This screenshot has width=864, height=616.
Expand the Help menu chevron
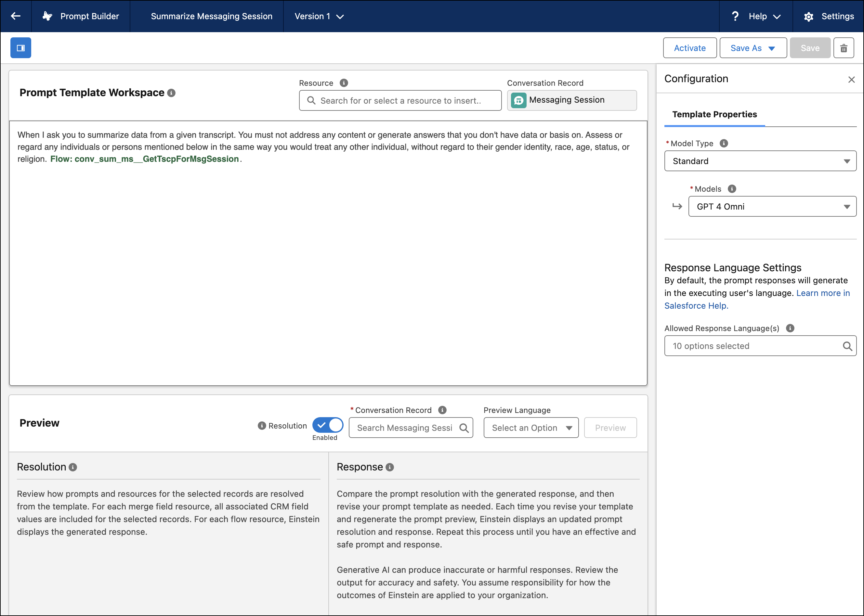[777, 17]
